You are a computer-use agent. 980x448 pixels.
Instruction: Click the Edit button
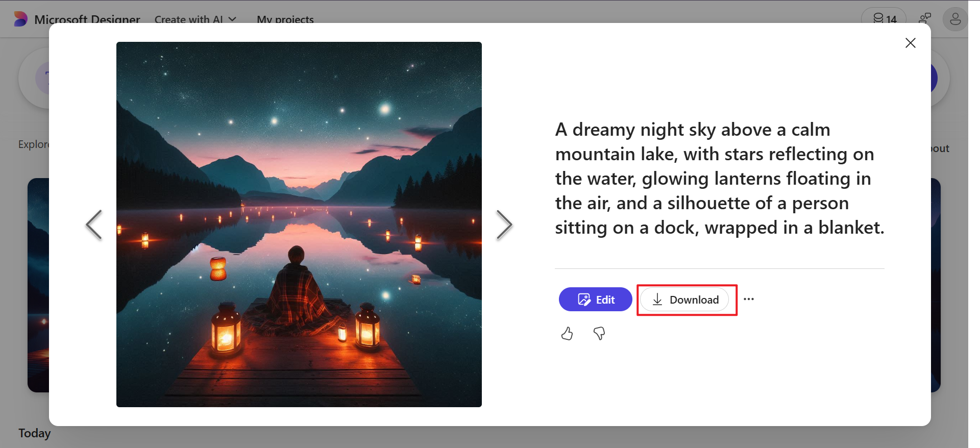tap(595, 300)
